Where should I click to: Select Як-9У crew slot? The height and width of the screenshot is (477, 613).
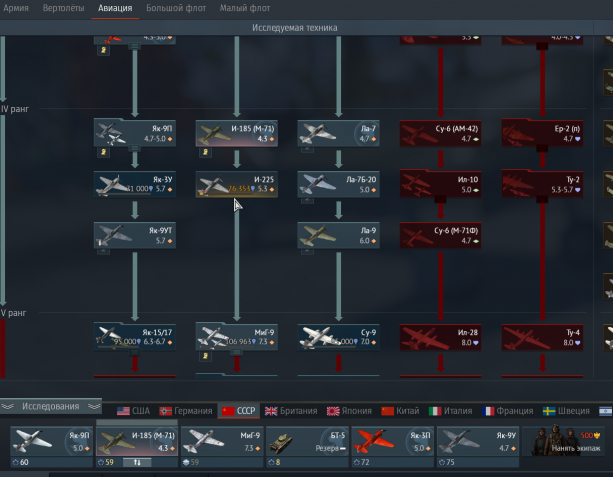click(478, 441)
